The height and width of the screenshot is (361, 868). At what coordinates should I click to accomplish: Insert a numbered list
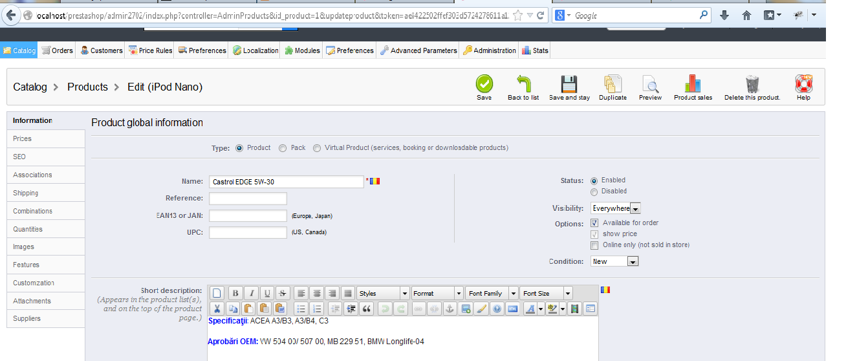(x=316, y=309)
